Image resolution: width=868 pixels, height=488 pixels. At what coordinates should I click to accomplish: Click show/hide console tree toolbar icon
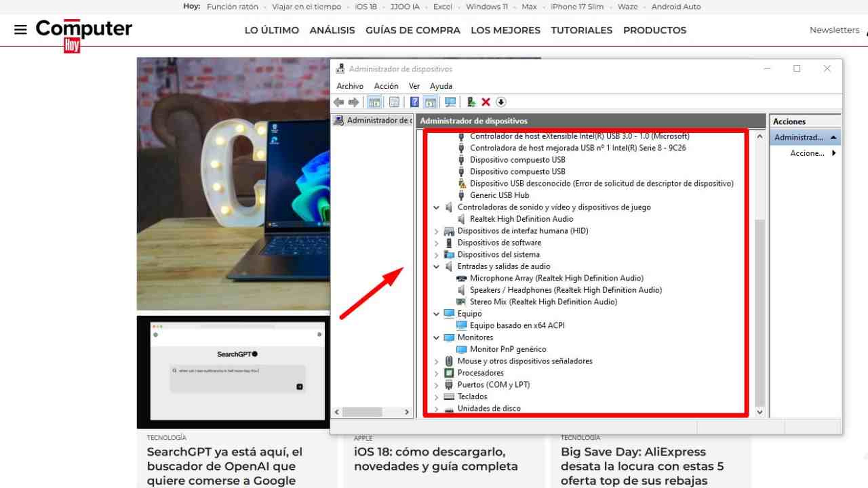click(374, 102)
